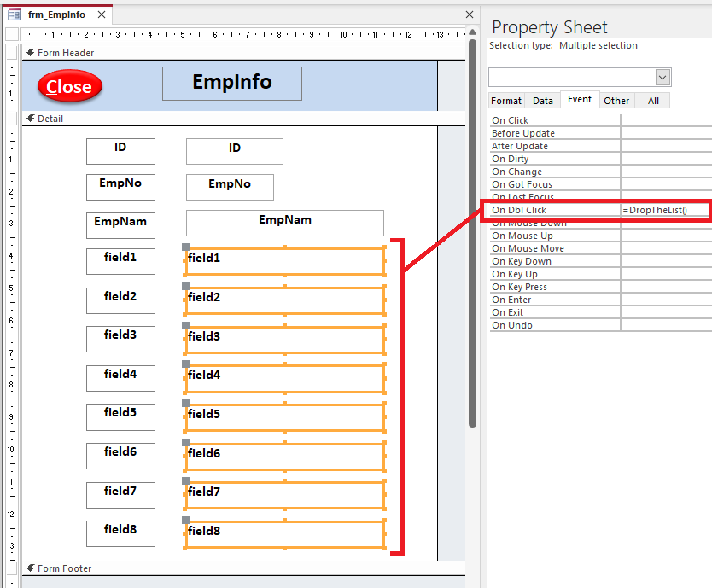
Task: Click the Detail section selector box
Action: pyautogui.click(x=12, y=118)
